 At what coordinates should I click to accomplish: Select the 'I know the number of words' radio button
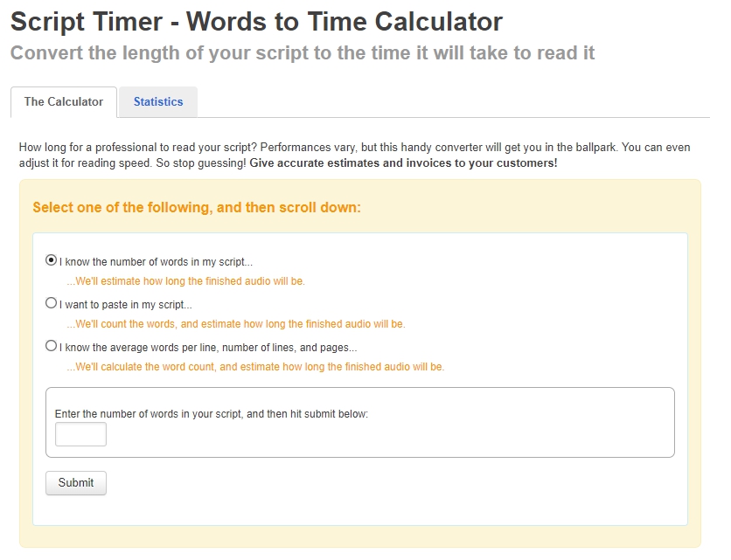51,260
